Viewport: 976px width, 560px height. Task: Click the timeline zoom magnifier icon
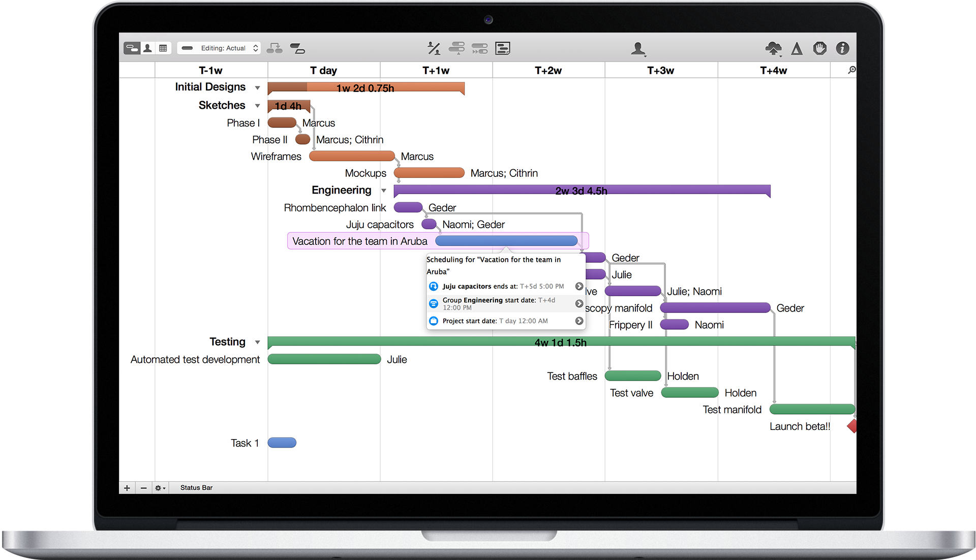coord(852,70)
